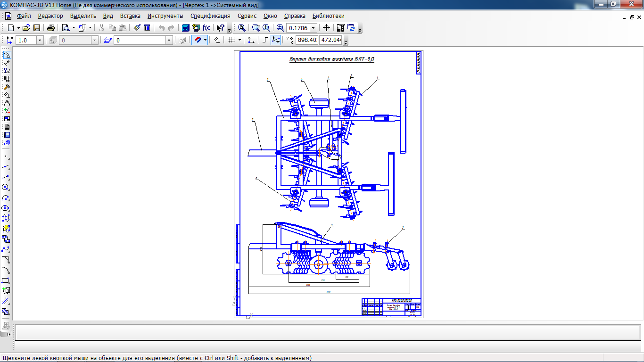Open the print preview dropdown arrow

(x=74, y=28)
